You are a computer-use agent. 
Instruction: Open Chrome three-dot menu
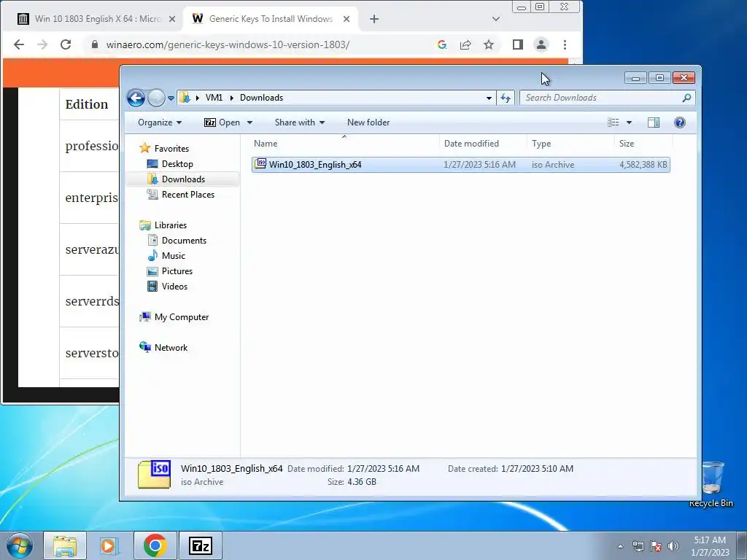click(565, 44)
